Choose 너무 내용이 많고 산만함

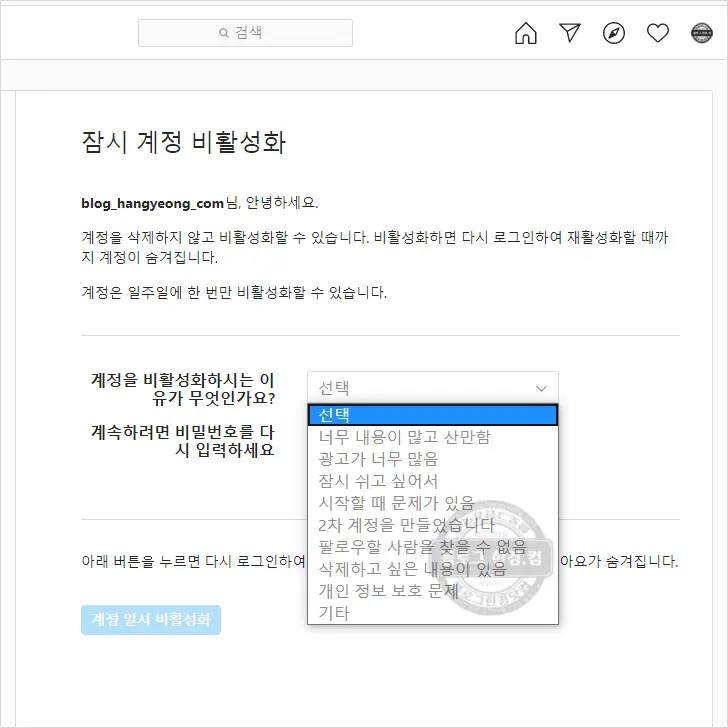click(432, 437)
